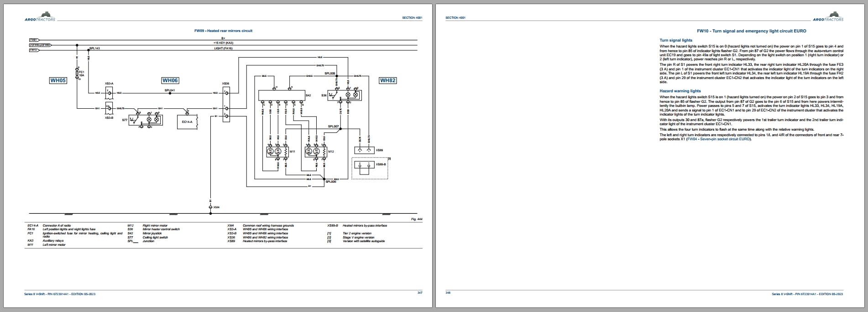Click the XM4 roof ground point
This screenshot has height=312, width=868.
pyautogui.click(x=210, y=207)
